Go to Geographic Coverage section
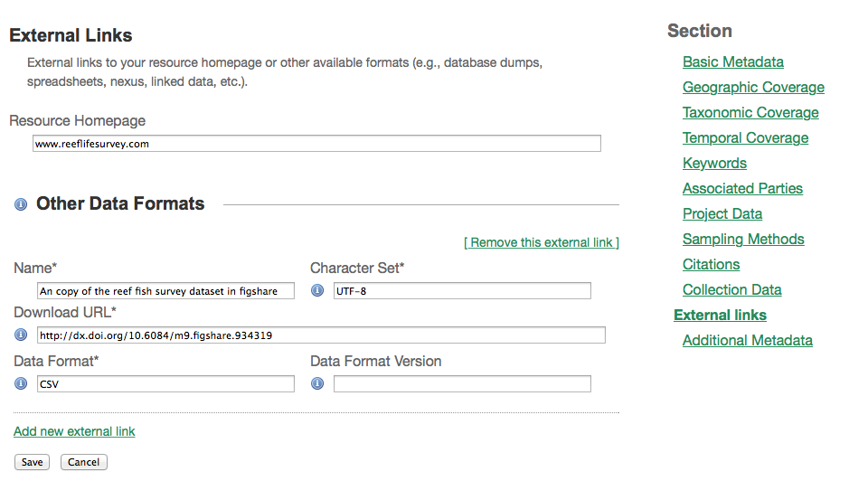The width and height of the screenshot is (868, 481). (753, 88)
